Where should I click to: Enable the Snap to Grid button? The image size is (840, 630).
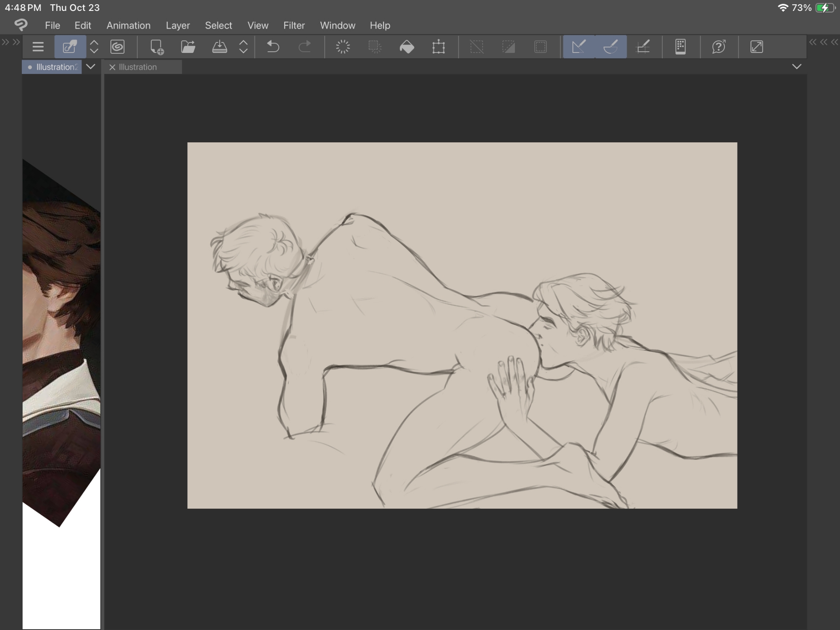pos(643,47)
